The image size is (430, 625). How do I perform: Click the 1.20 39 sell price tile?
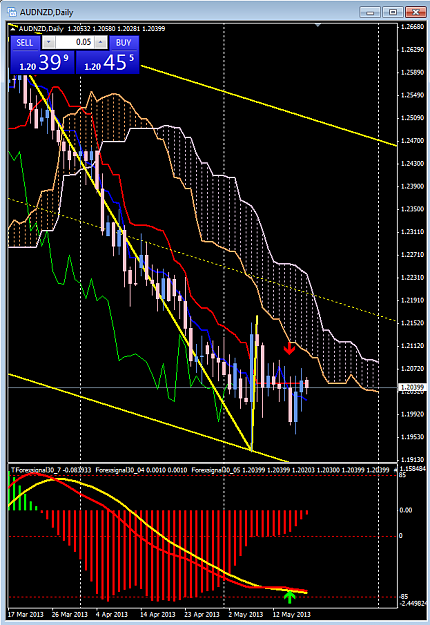click(x=42, y=63)
